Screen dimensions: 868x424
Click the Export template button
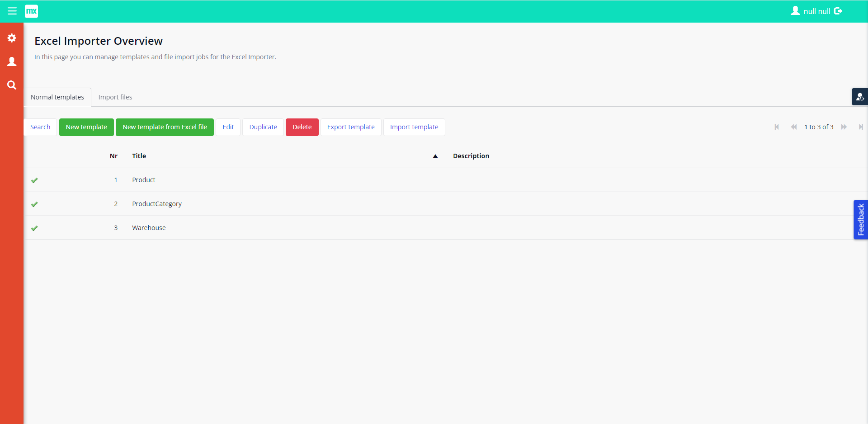pos(351,127)
